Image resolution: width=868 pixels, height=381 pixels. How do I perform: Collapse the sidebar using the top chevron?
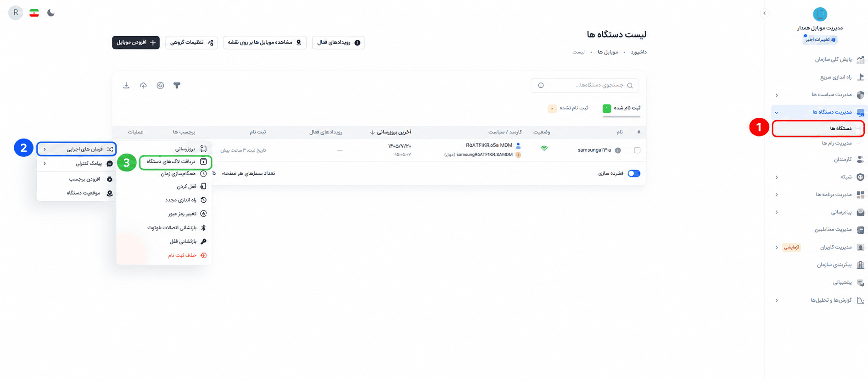point(764,13)
